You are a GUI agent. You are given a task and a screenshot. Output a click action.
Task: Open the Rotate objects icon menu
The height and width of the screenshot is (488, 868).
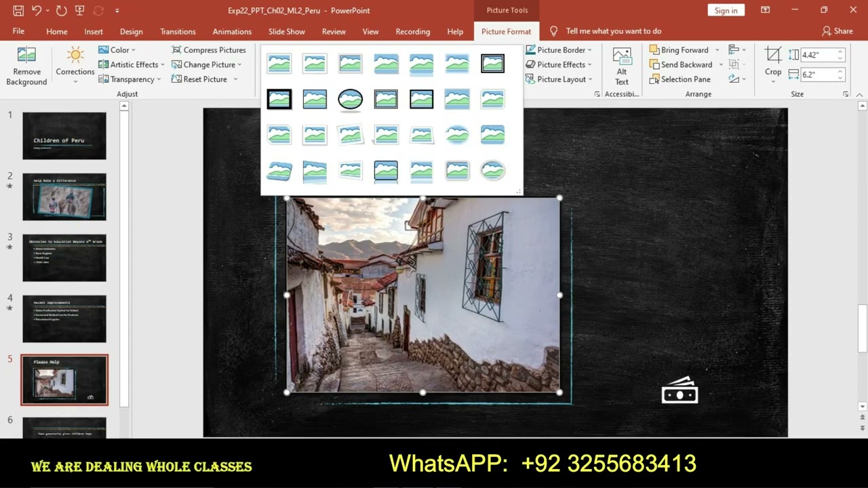pos(736,79)
